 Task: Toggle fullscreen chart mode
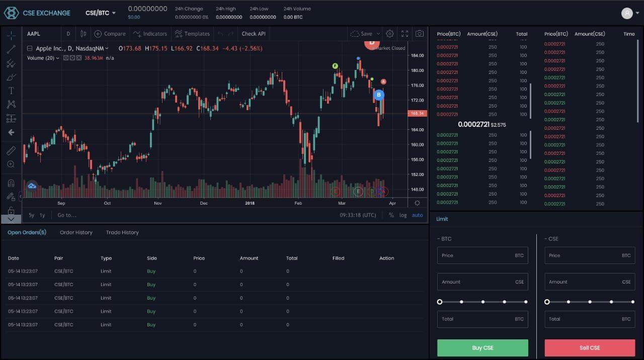coord(405,34)
